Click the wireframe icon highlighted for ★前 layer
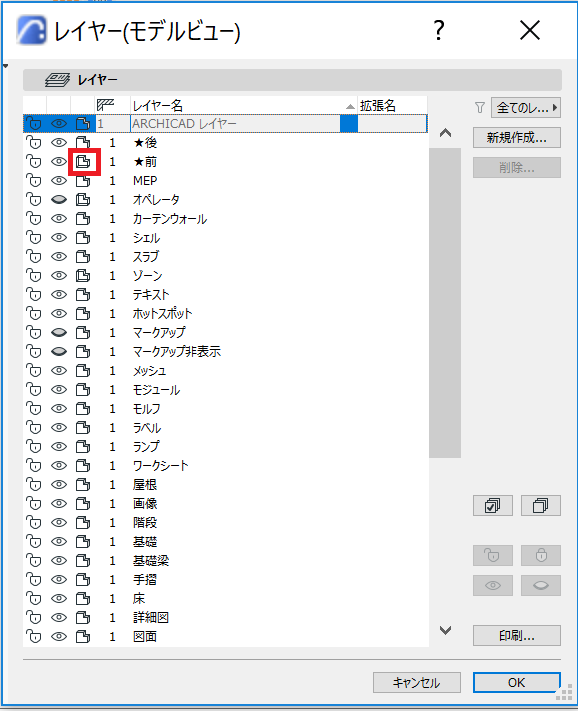The width and height of the screenshot is (578, 711). click(x=83, y=162)
